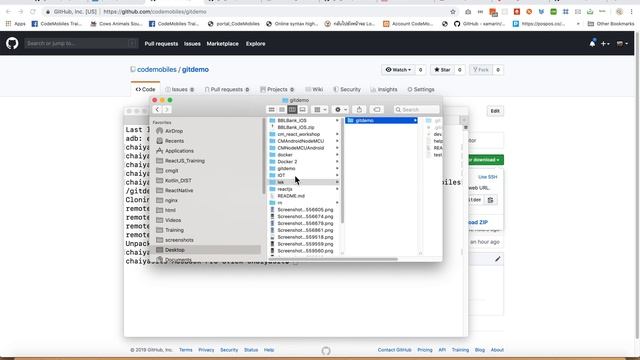The width and height of the screenshot is (640, 360).
Task: Click the GitHub octocat logo in header
Action: [12, 43]
